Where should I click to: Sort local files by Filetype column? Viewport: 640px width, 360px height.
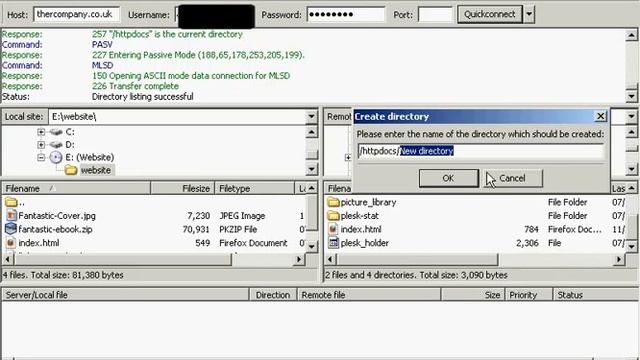click(x=254, y=188)
